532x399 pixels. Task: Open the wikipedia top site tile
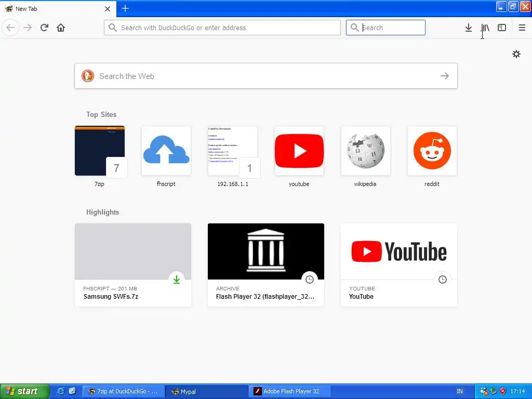(x=365, y=151)
